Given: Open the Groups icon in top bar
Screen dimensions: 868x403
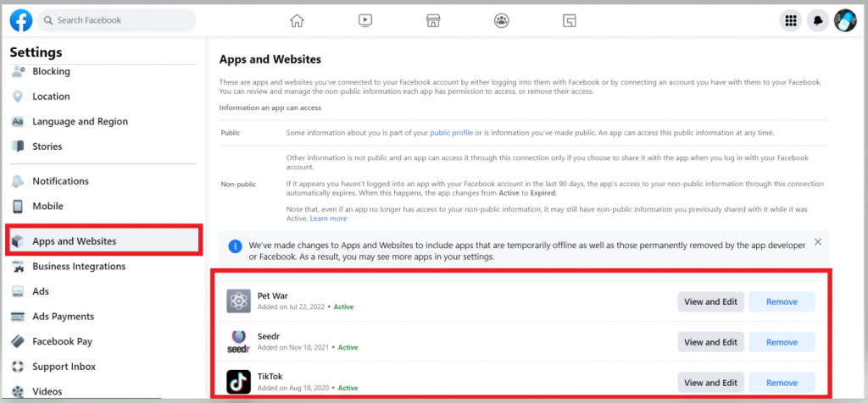Looking at the screenshot, I should [502, 20].
